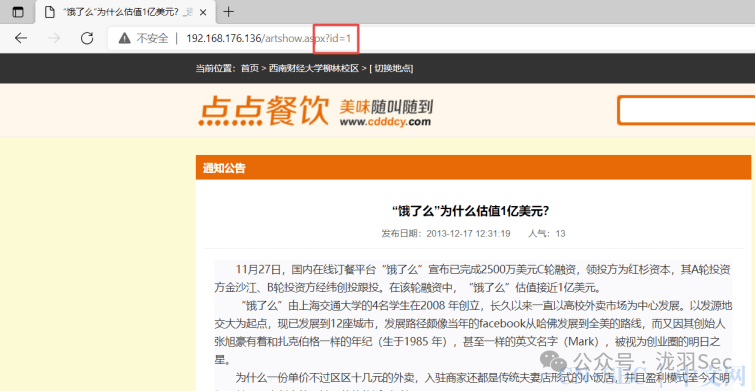The image size is (756, 392).
Task: Open the 西南财经大学柳林校区 breadcrumb link
Action: coord(314,68)
